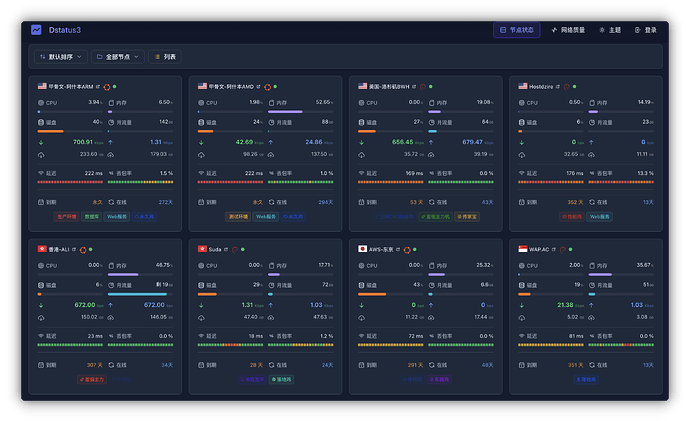Select the 数据库 tag

[x=91, y=216]
